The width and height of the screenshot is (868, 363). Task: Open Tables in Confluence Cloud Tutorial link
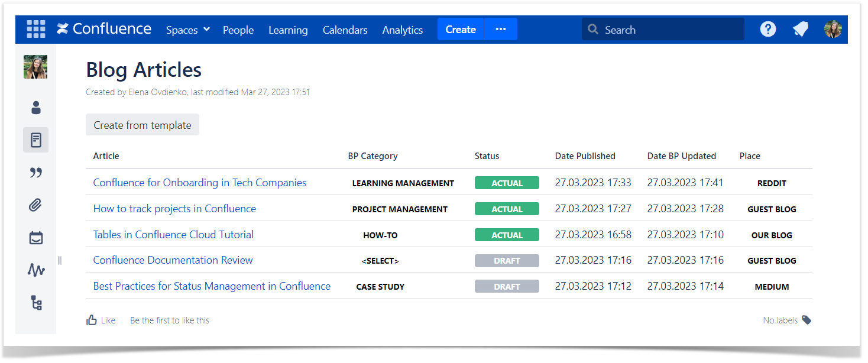click(x=173, y=235)
